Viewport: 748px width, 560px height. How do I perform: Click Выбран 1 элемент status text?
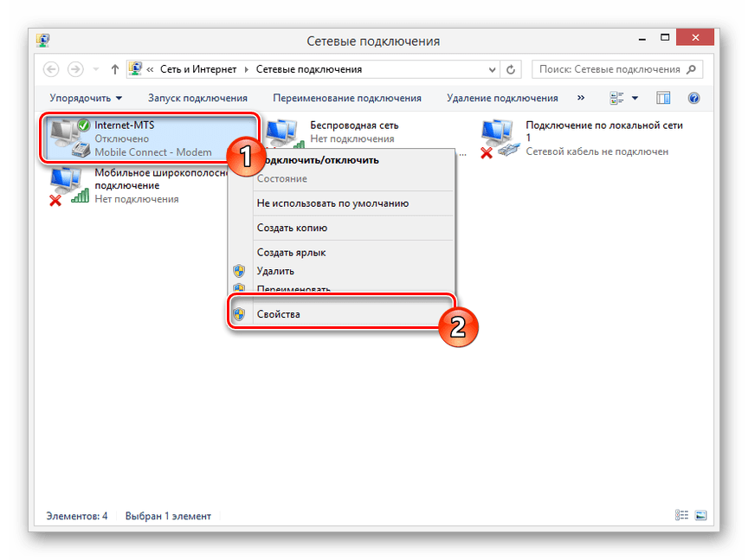[168, 516]
